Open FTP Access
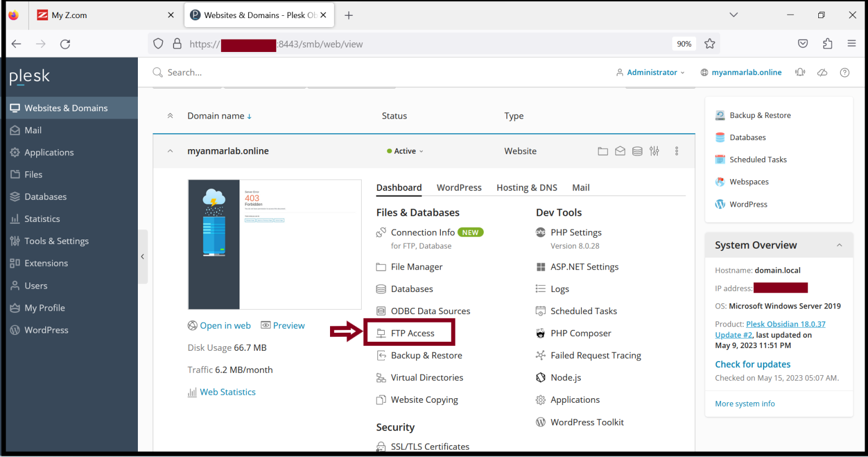This screenshot has height=457, width=868. pos(413,333)
